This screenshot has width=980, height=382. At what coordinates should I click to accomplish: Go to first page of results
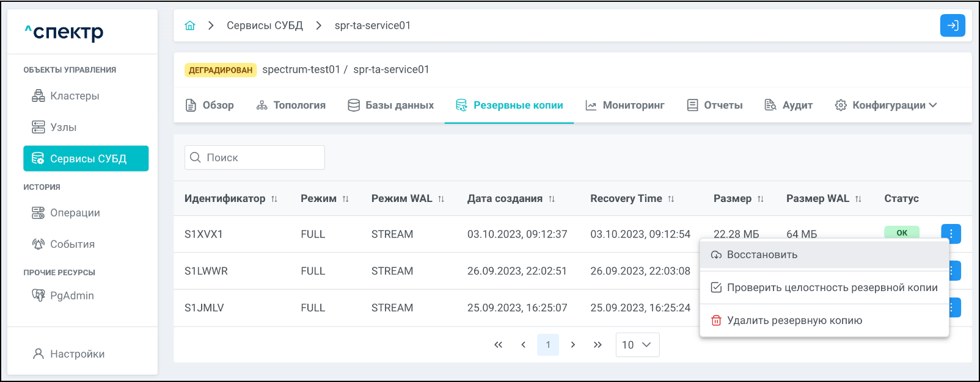(498, 345)
